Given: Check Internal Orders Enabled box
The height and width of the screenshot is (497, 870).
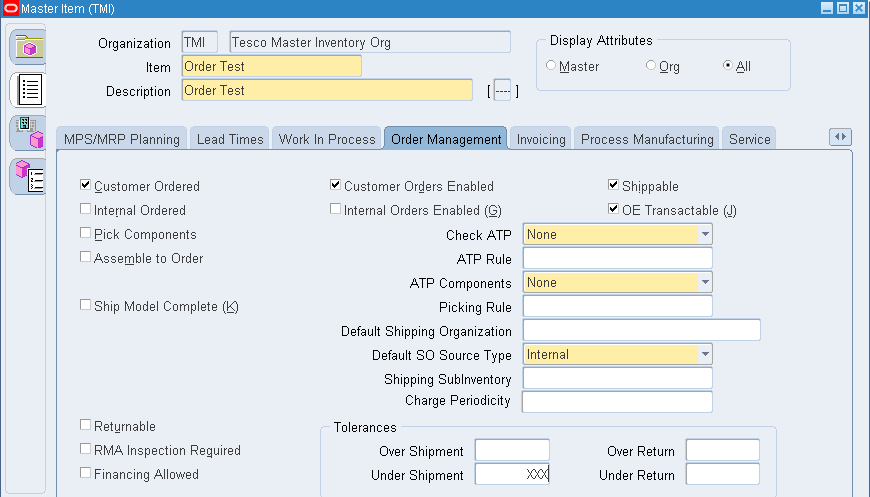Looking at the screenshot, I should click(x=335, y=209).
